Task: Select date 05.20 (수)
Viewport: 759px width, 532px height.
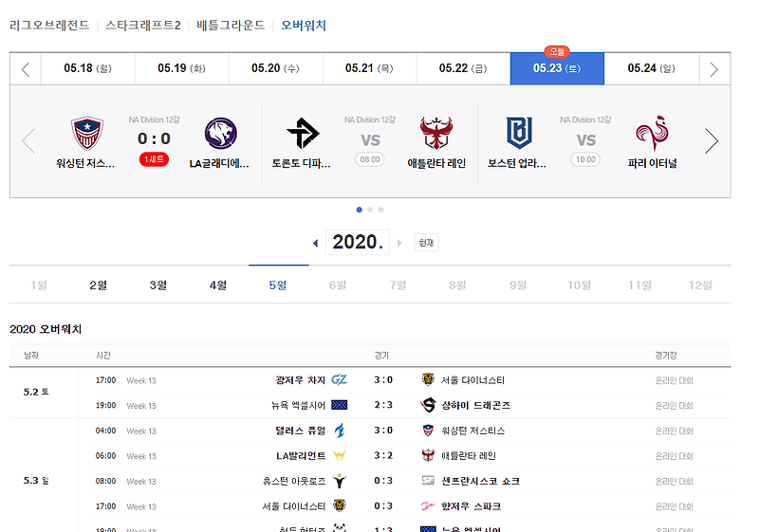Action: click(x=275, y=68)
